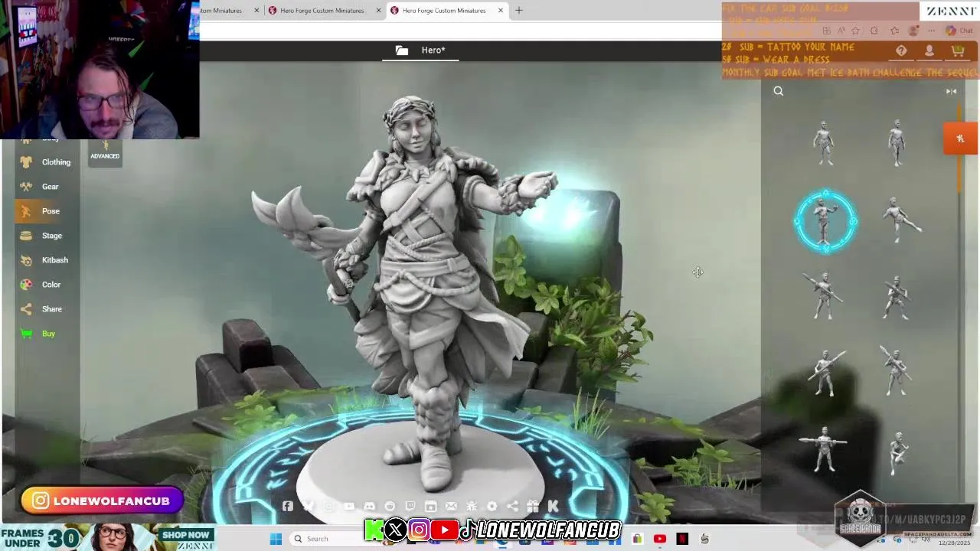Open the Stage category in sidebar
The width and height of the screenshot is (980, 551).
pos(46,236)
